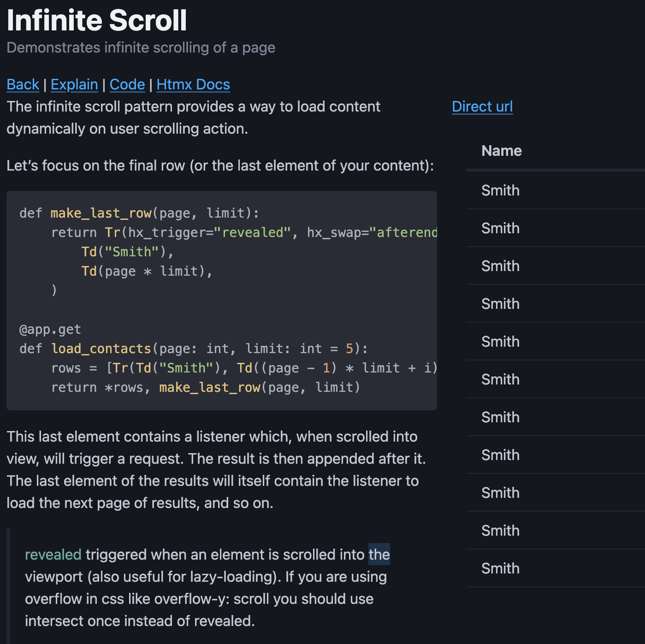Click the page subtitle about infinite scrolling
The image size is (645, 644).
141,47
